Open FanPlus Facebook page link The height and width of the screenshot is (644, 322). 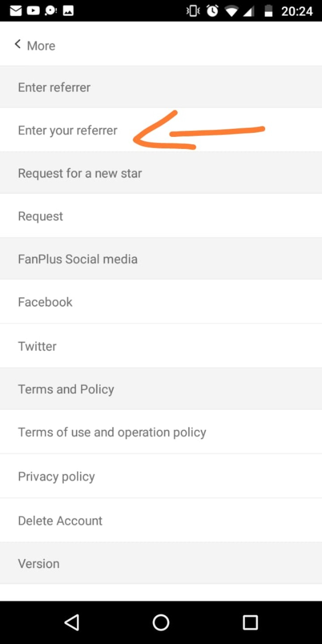click(x=45, y=302)
